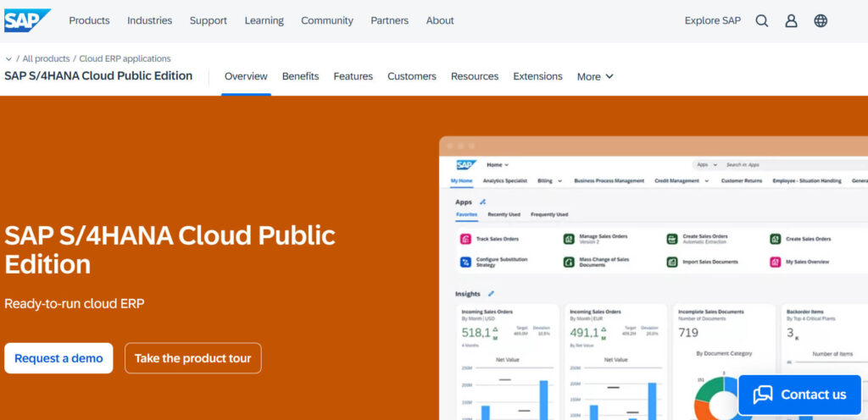Click the SAP logo in header
Viewport: 868px width, 420px height.
(x=26, y=20)
